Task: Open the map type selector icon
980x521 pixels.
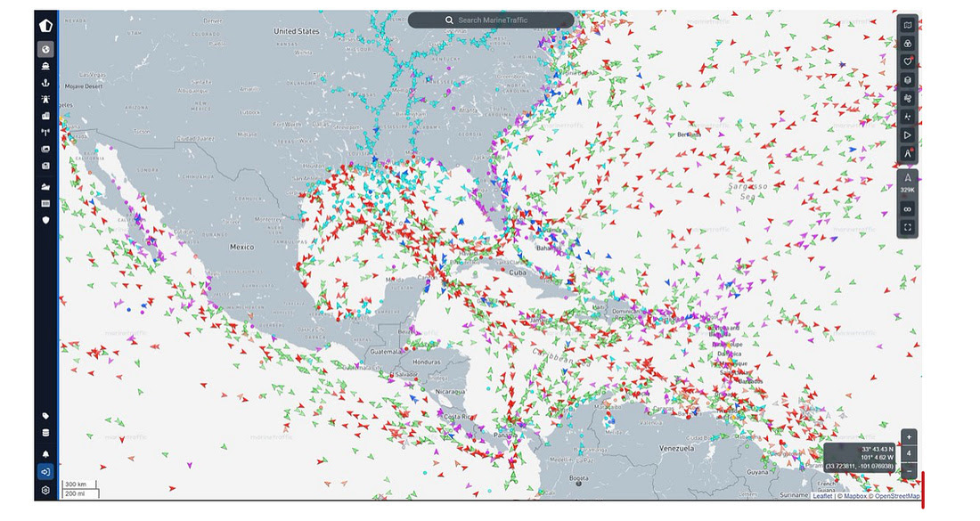Action: tap(908, 25)
